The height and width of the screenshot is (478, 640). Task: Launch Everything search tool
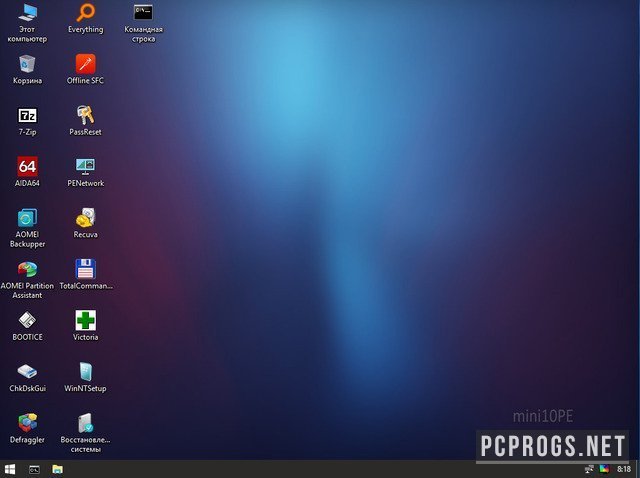85,18
